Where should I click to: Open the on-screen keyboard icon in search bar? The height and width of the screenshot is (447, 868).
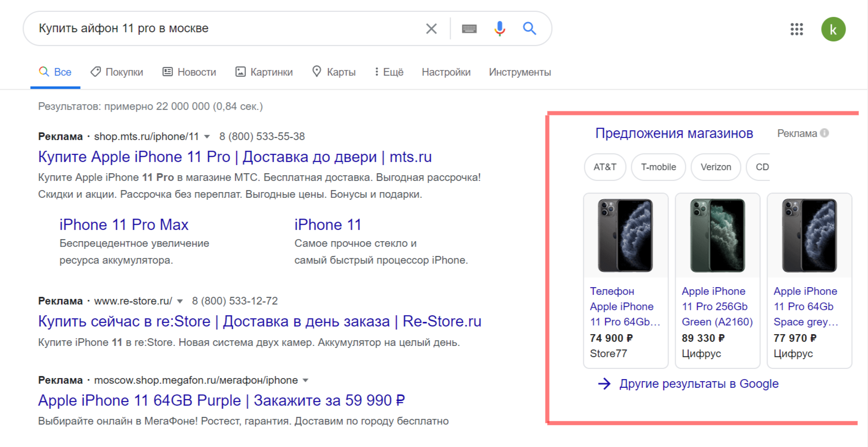469,29
